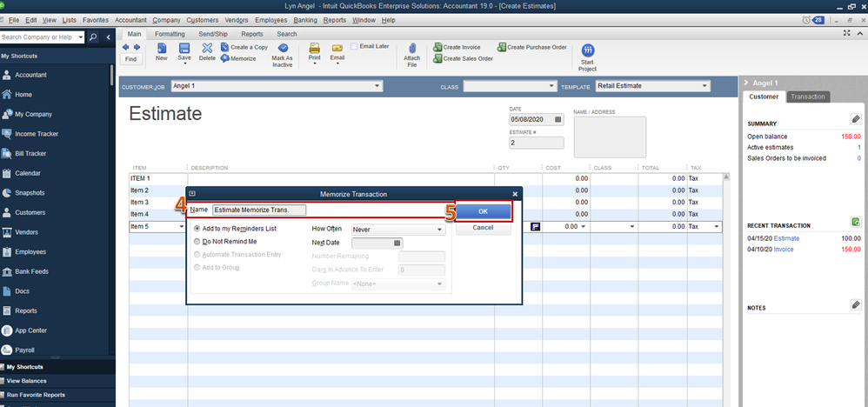Open the Invoice recent transaction link
The image size is (868, 407).
(784, 250)
